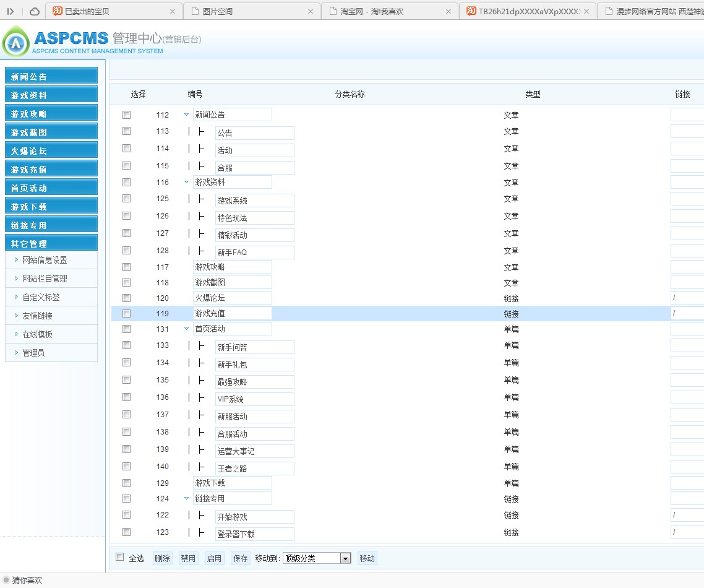Screen dimensions: 704x588
Task: Collapse the 新闻公告 category arrow
Action: (x=186, y=115)
